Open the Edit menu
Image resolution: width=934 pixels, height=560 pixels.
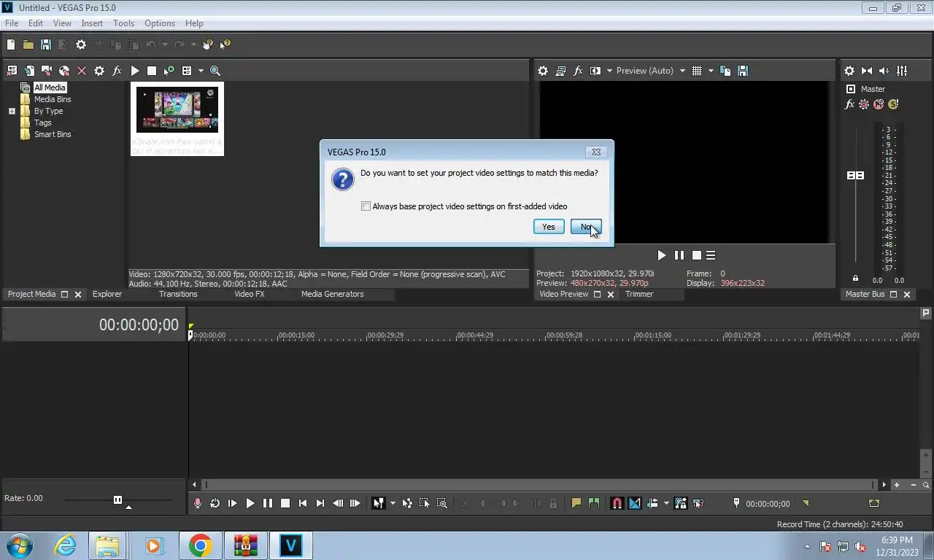click(36, 23)
